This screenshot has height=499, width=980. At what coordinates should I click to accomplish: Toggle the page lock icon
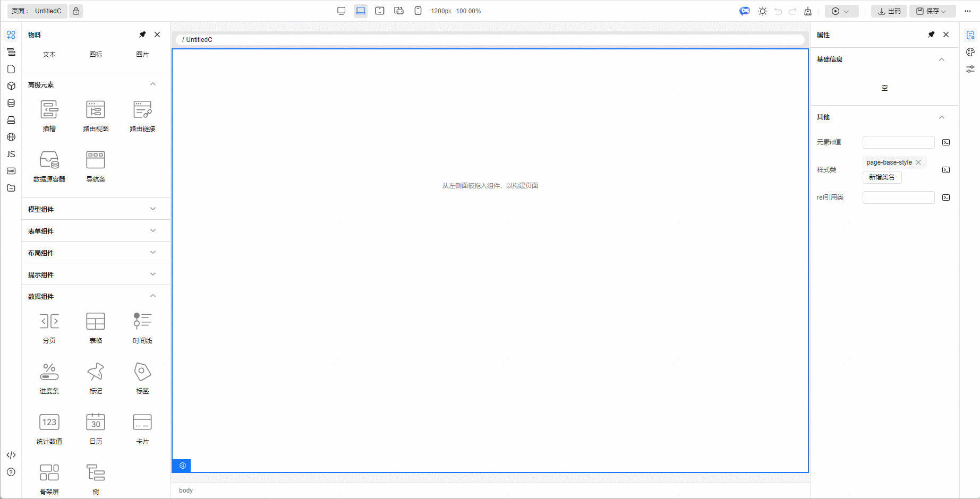[x=76, y=11]
